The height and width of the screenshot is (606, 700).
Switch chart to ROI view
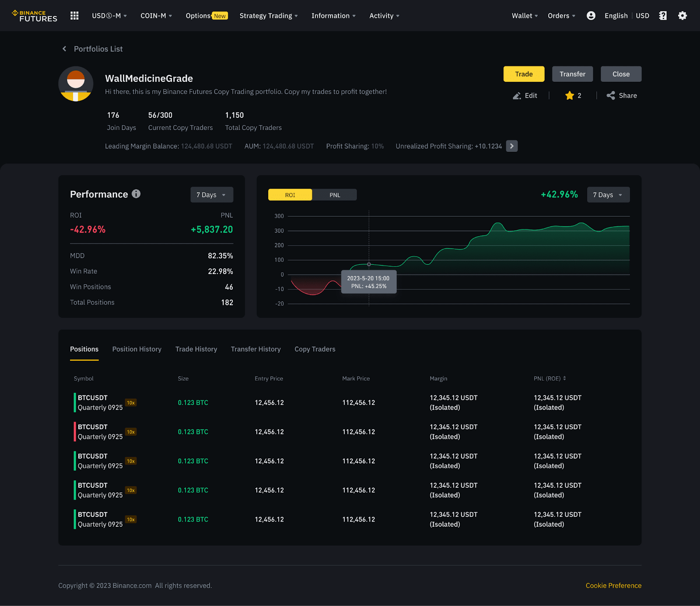tap(290, 195)
